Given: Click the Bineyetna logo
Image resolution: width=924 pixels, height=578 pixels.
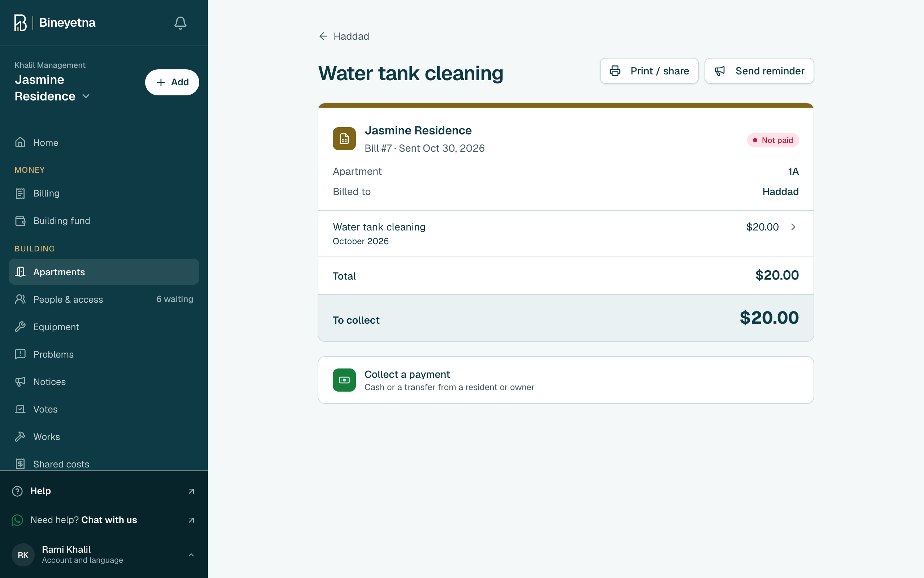Looking at the screenshot, I should pyautogui.click(x=55, y=22).
